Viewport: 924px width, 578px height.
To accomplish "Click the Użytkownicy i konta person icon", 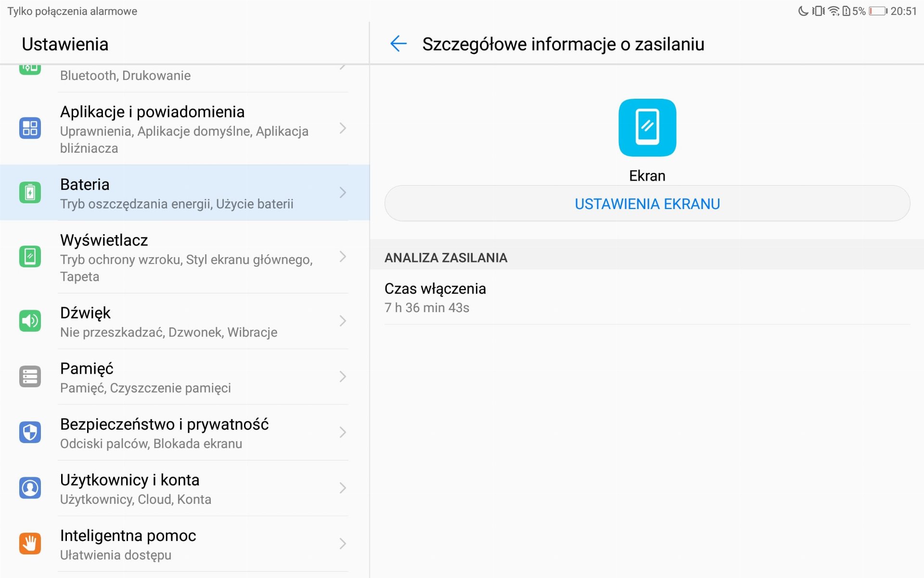I will click(30, 488).
